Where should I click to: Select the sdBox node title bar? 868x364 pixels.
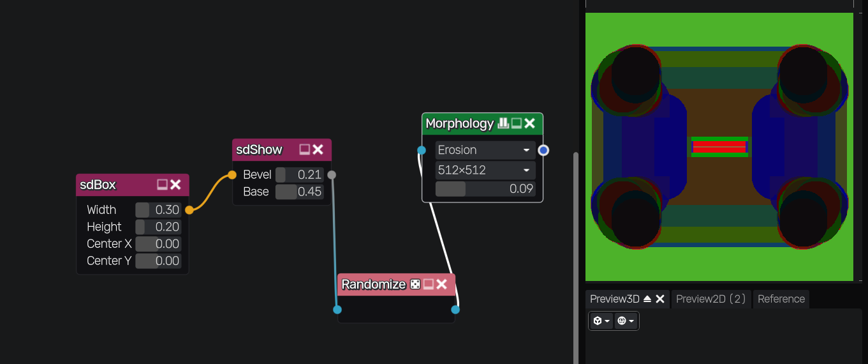point(133,185)
